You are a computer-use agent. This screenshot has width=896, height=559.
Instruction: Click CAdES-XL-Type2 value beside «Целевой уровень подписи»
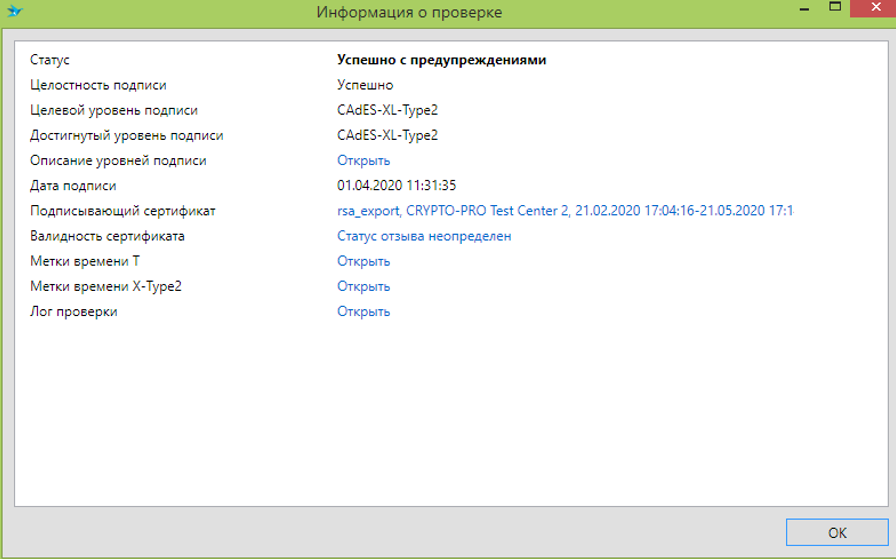point(387,110)
